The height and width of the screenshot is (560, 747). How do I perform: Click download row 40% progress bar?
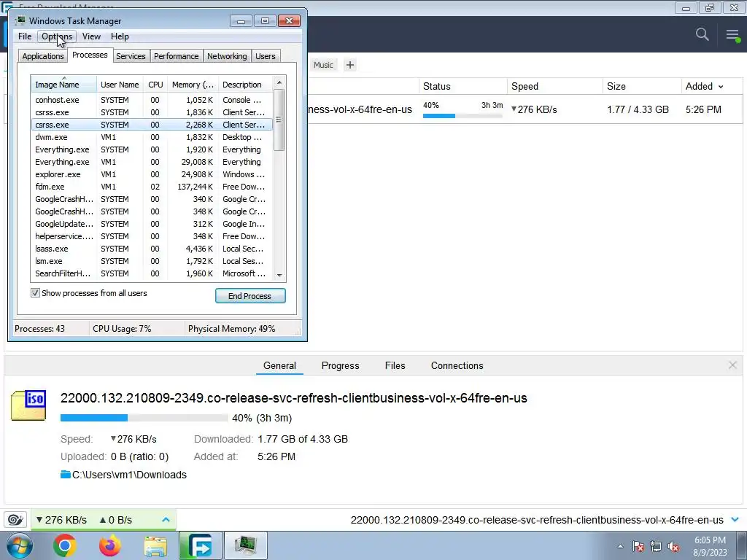(462, 116)
